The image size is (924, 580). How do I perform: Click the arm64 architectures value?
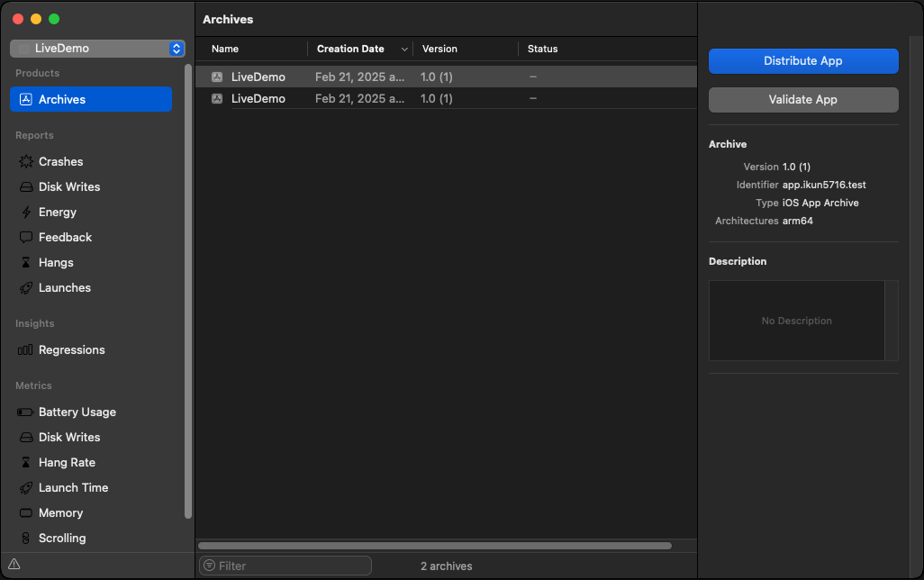point(797,221)
